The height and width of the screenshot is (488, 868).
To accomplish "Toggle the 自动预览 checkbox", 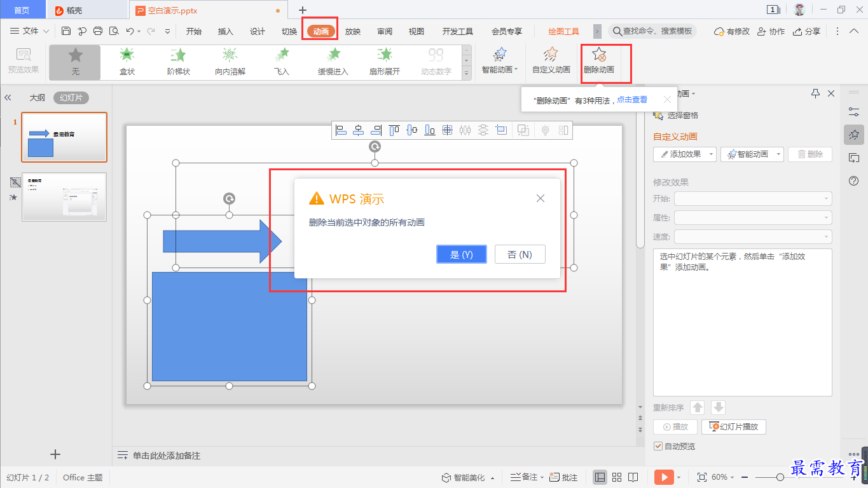I will coord(658,446).
